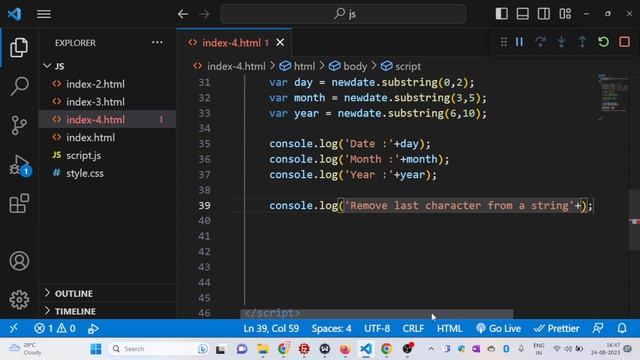The width and height of the screenshot is (640, 360).
Task: Open a remote window from status bar
Action: [x=13, y=328]
